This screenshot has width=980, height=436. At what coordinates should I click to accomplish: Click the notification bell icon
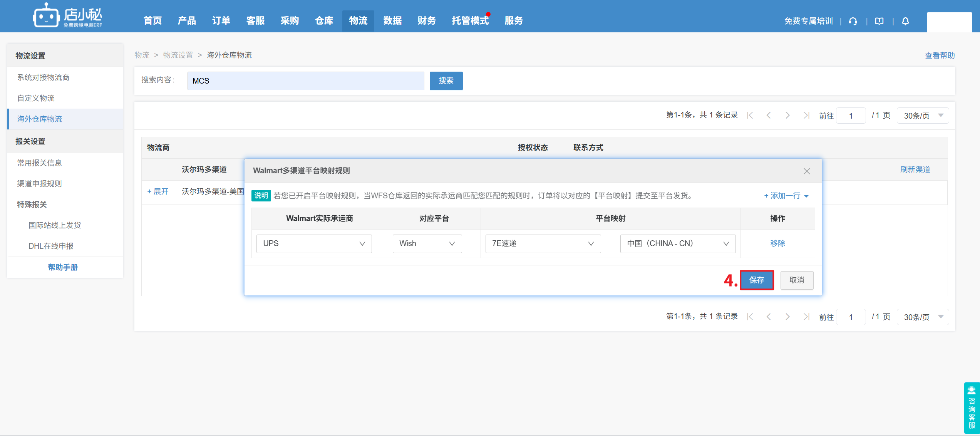pos(905,21)
